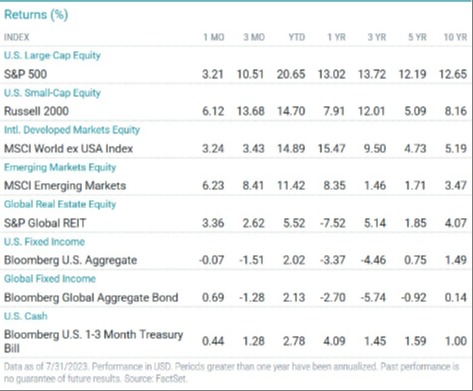This screenshot has width=473, height=391.
Task: Click the S&P 500 YTD value 20.65
Action: (x=291, y=74)
